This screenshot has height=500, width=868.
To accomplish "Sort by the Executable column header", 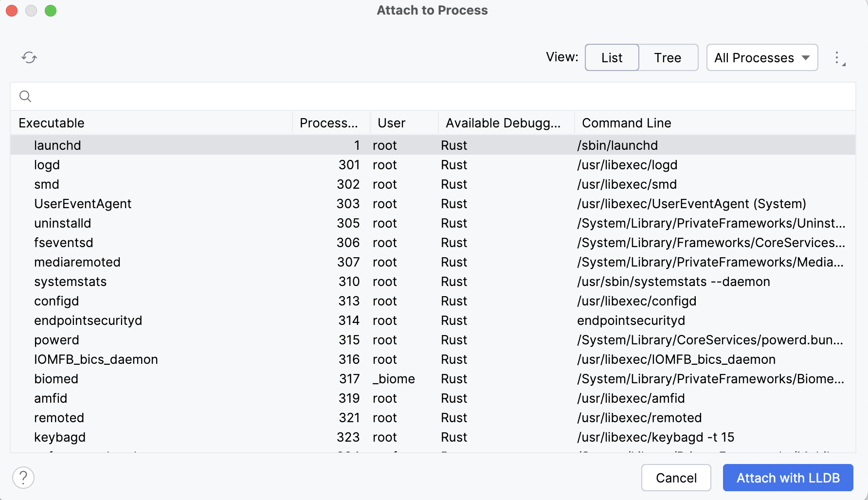I will (x=51, y=123).
